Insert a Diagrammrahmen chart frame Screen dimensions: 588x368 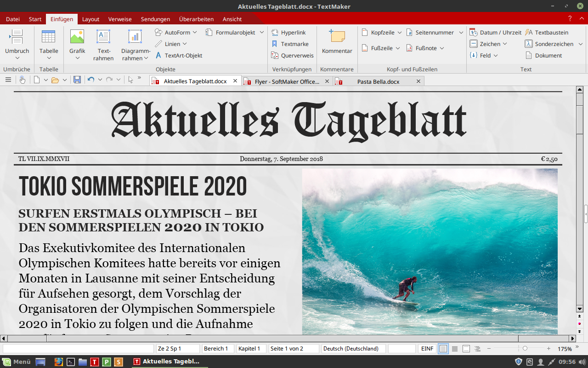[135, 45]
